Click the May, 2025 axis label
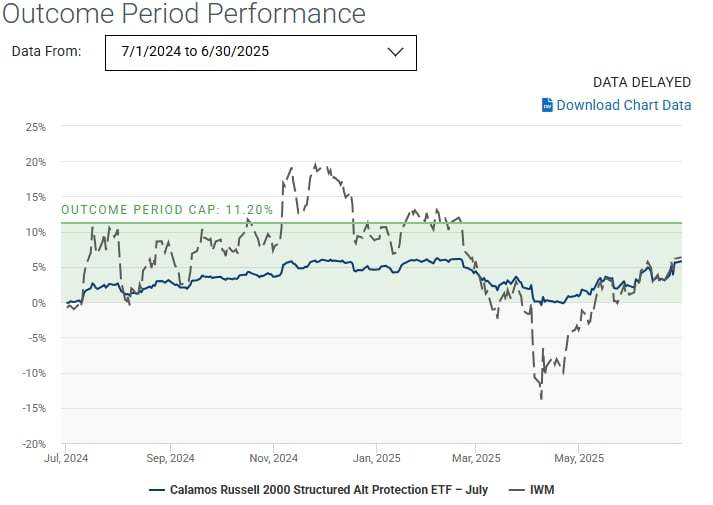This screenshot has width=713, height=505. [579, 458]
